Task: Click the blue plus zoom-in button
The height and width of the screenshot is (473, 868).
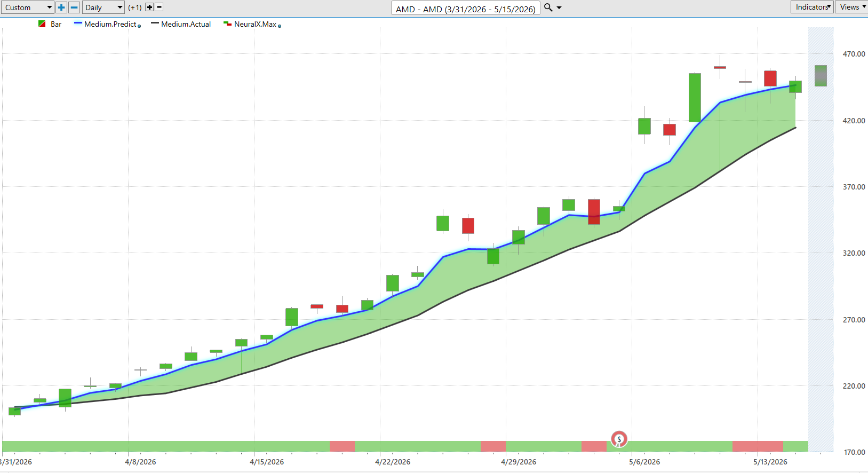Action: point(61,7)
